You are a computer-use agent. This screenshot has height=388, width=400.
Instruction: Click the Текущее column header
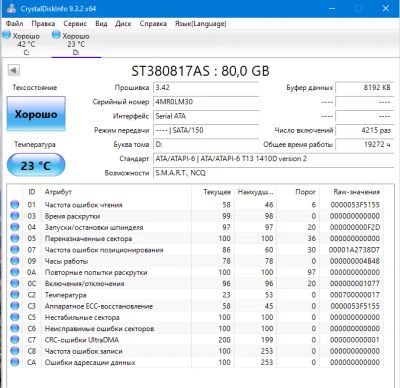coord(213,192)
